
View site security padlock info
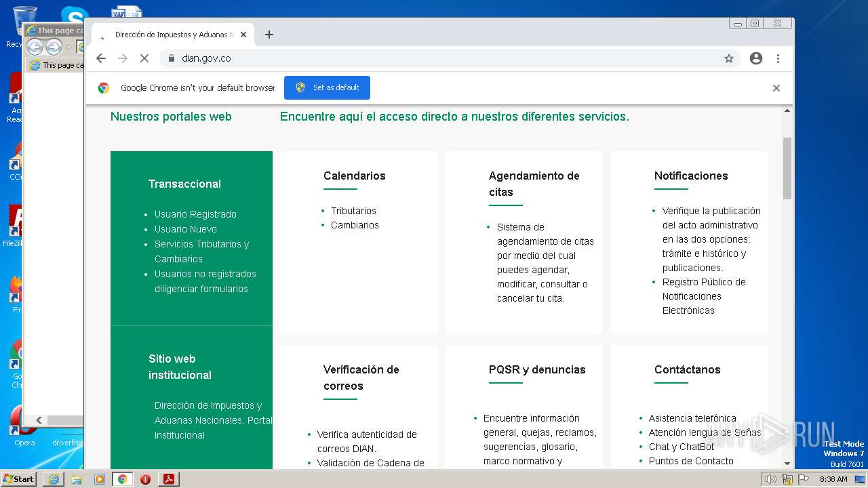click(x=171, y=58)
